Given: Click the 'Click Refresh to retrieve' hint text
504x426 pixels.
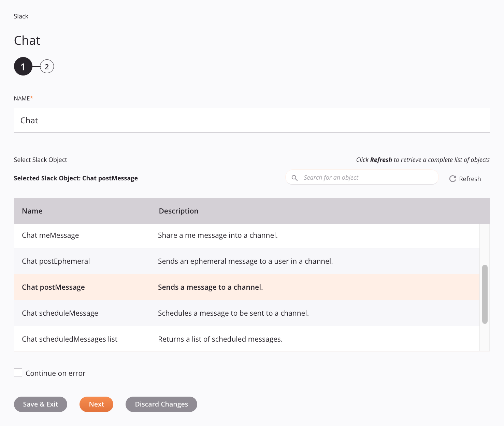Looking at the screenshot, I should 423,160.
